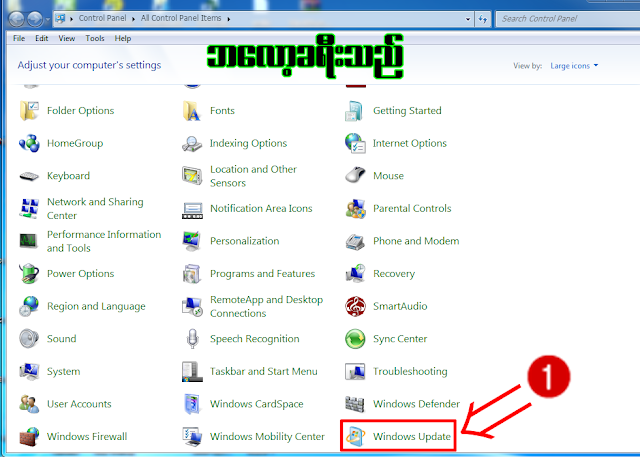
Task: Open the Help menu
Action: (x=122, y=38)
